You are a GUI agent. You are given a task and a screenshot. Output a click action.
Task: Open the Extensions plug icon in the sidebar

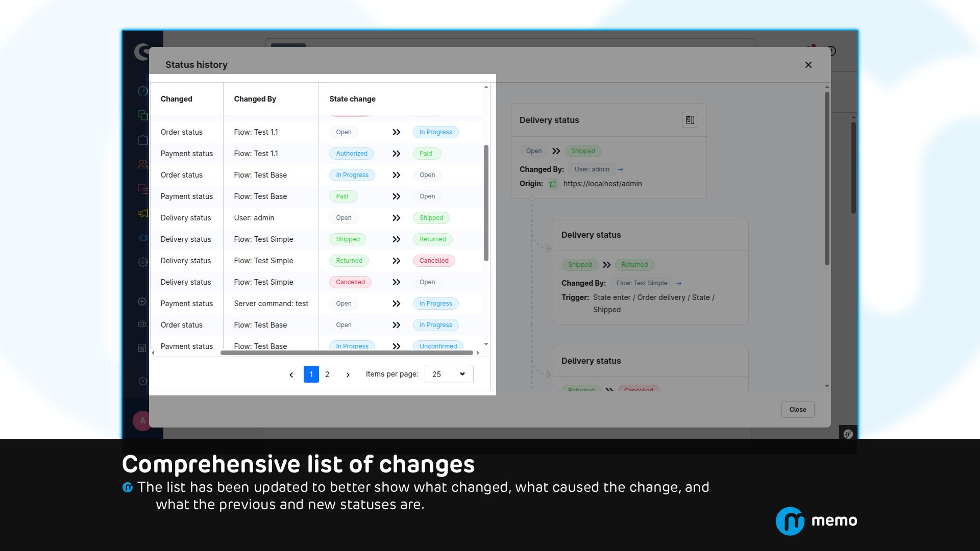(143, 238)
